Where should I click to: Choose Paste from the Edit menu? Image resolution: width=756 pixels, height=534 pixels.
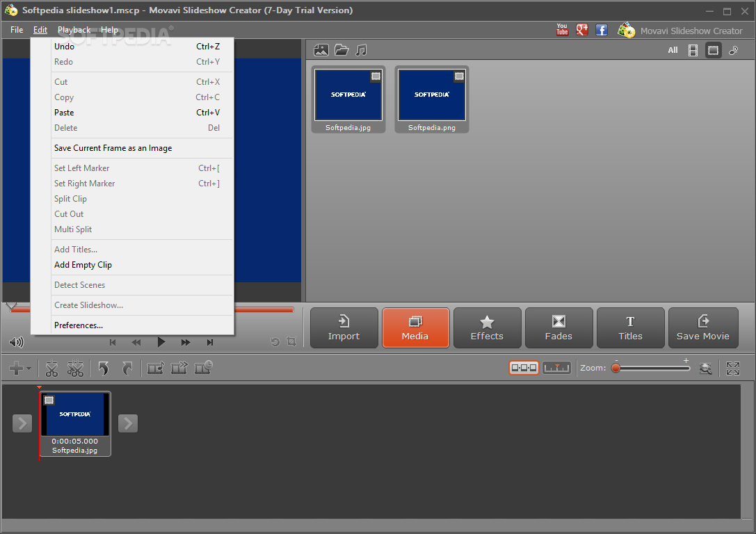tap(133, 113)
